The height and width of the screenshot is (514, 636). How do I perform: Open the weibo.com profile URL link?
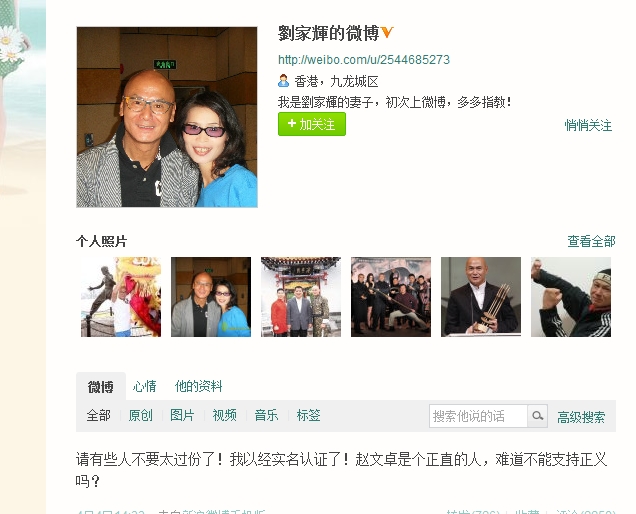pyautogui.click(x=364, y=60)
